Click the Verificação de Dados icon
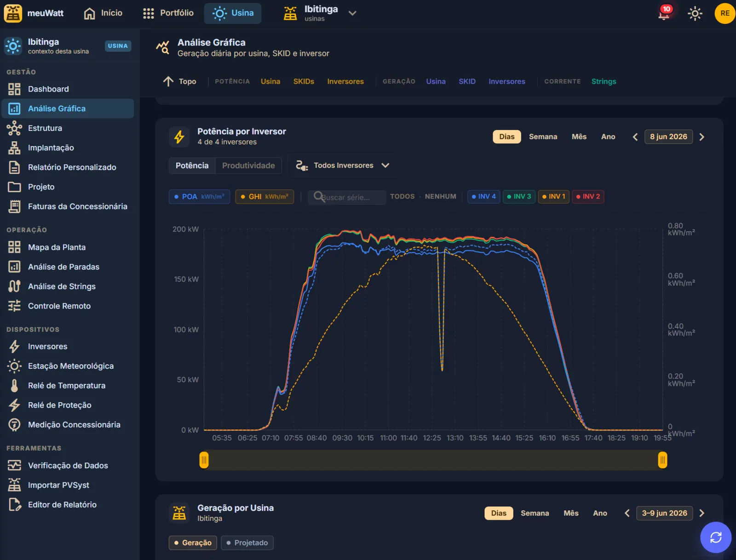736x560 pixels. pos(14,465)
